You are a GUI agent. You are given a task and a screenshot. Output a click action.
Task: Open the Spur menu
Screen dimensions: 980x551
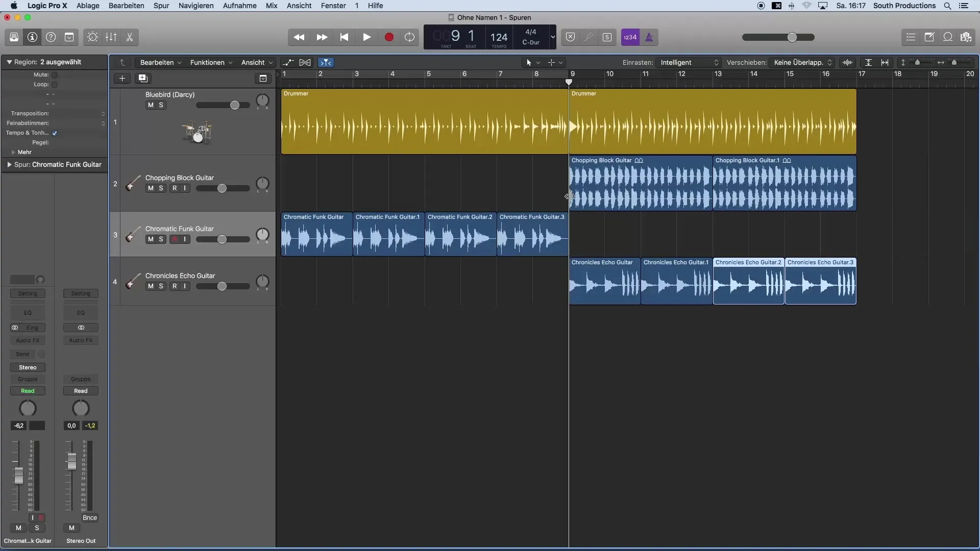pyautogui.click(x=161, y=6)
